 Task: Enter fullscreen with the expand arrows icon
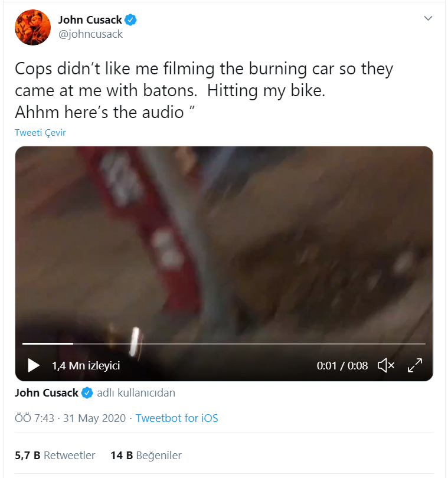point(416,365)
